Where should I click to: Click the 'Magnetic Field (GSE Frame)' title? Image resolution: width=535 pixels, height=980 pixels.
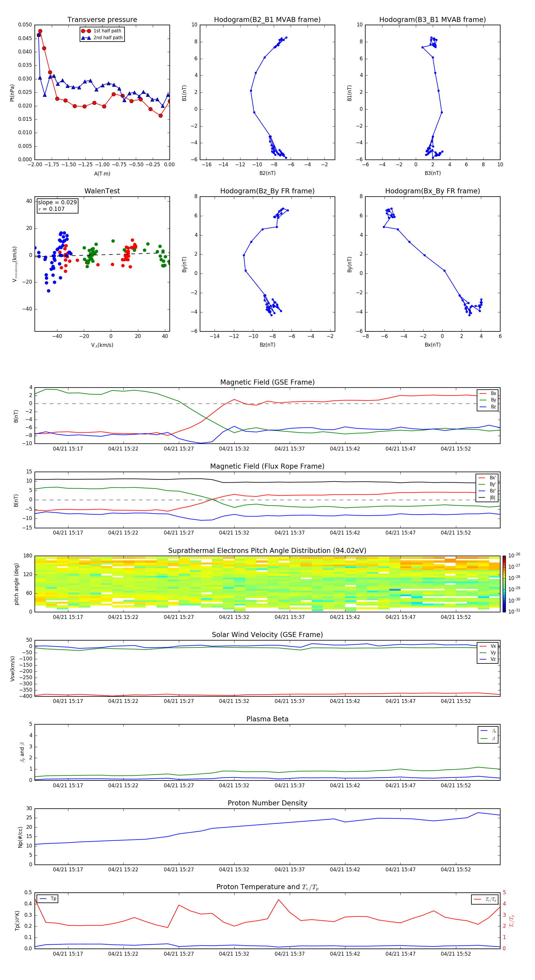pos(267,382)
